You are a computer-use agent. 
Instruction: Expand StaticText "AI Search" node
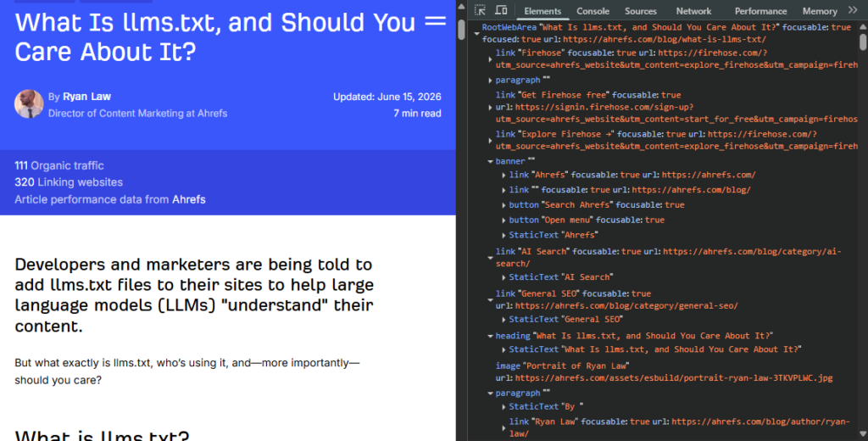[504, 277]
